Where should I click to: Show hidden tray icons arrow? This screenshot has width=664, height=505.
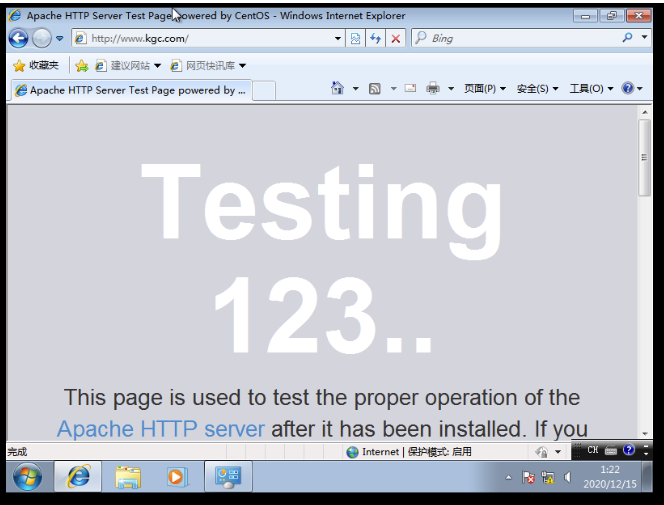click(509, 477)
